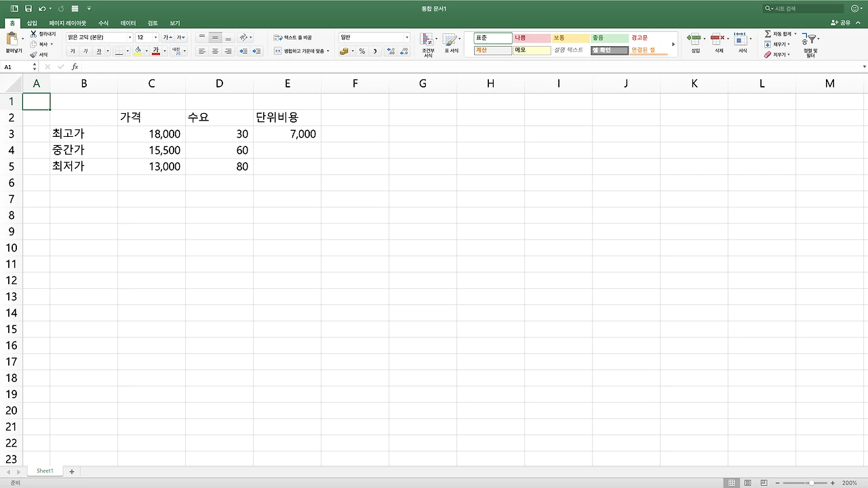The width and height of the screenshot is (868, 488).
Task: Click the Copy (복사) icon
Action: tap(33, 44)
